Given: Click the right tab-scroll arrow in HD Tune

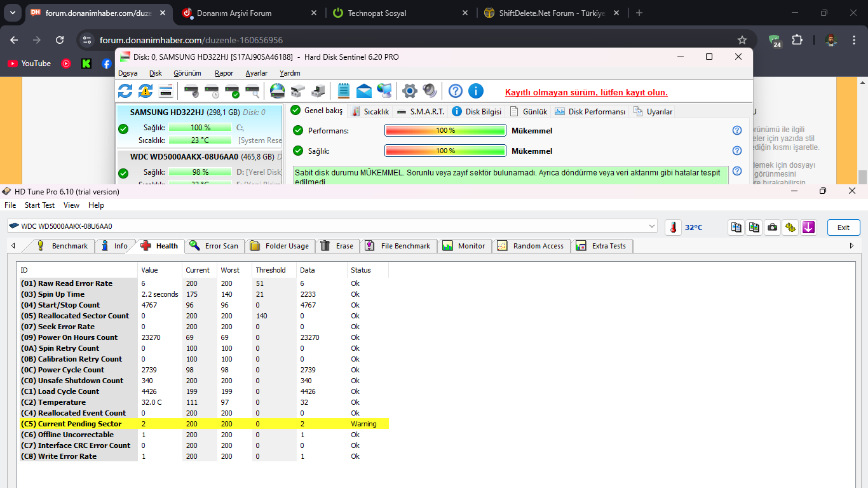Looking at the screenshot, I should pyautogui.click(x=851, y=246).
